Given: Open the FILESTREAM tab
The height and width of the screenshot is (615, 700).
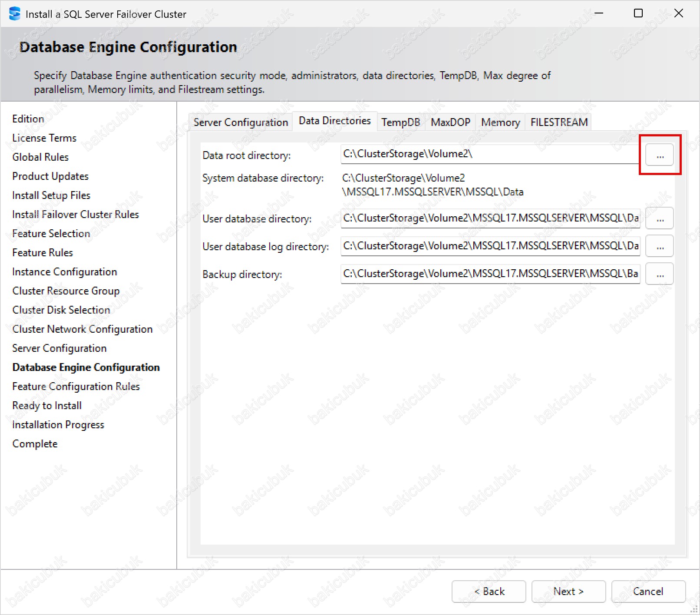Looking at the screenshot, I should (x=559, y=122).
